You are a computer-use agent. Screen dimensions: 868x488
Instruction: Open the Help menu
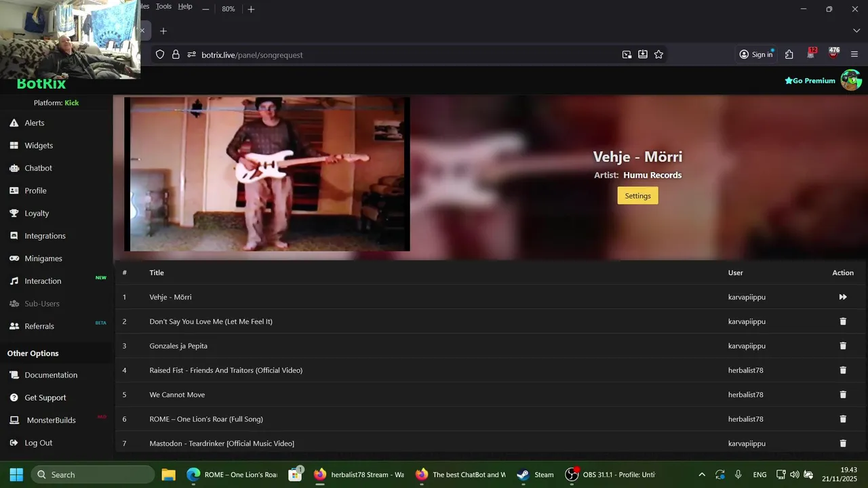[x=185, y=6]
